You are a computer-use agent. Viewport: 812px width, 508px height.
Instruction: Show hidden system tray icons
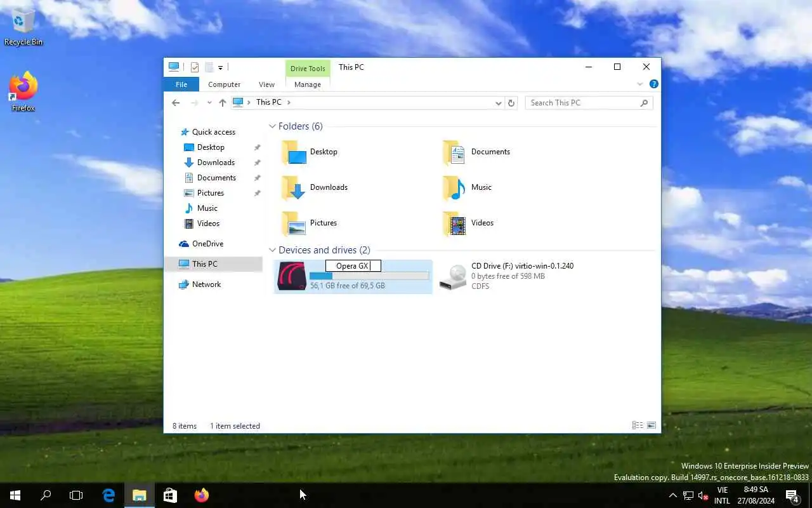click(x=673, y=495)
